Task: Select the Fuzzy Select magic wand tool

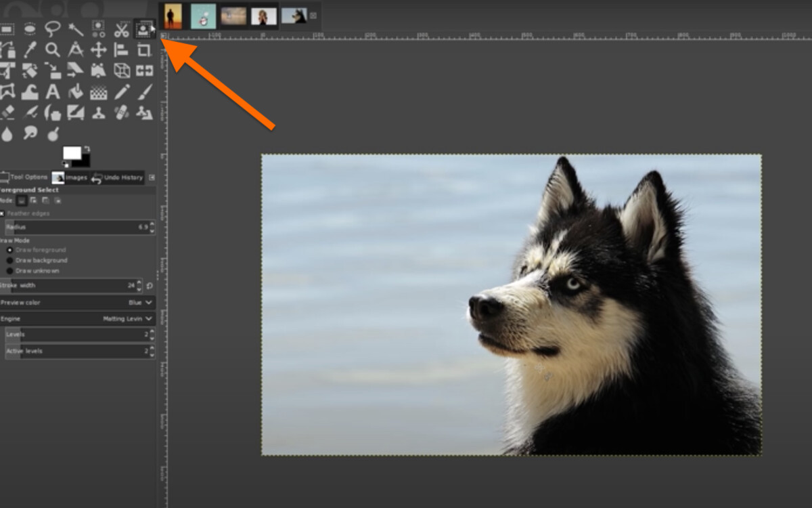Action: pyautogui.click(x=76, y=29)
